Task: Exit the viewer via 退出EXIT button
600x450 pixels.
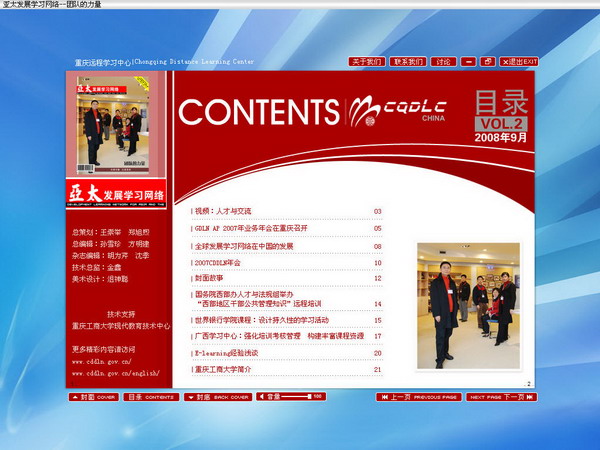Action: tap(519, 62)
